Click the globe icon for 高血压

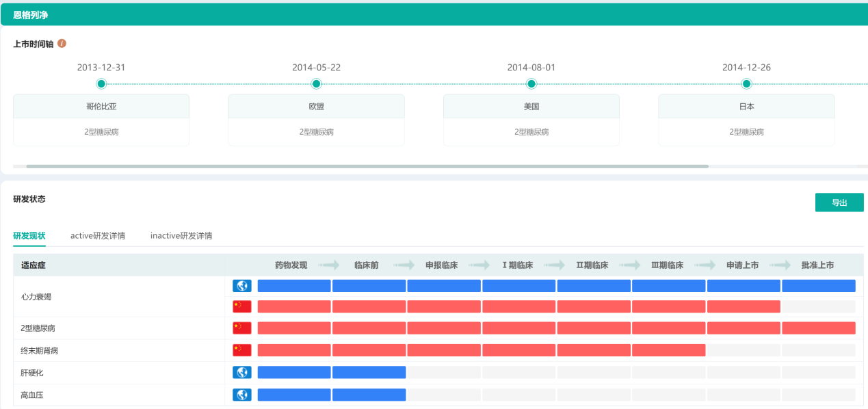pyautogui.click(x=242, y=395)
